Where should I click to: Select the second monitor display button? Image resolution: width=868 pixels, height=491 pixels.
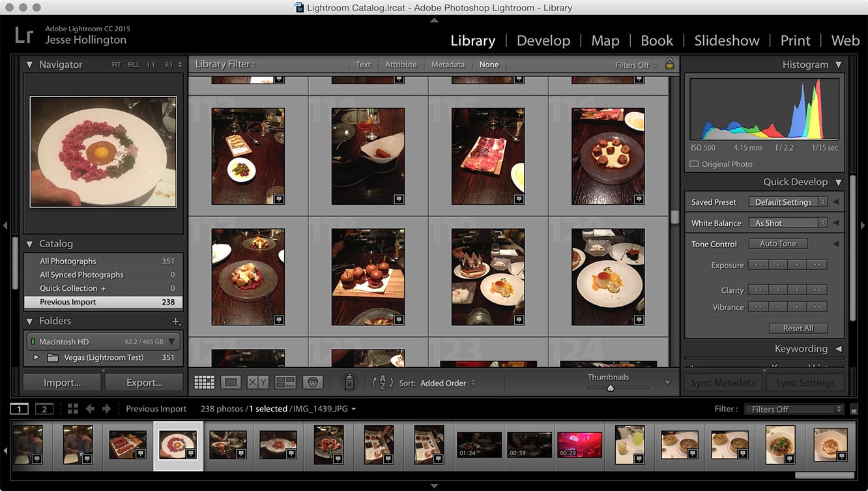tap(44, 409)
